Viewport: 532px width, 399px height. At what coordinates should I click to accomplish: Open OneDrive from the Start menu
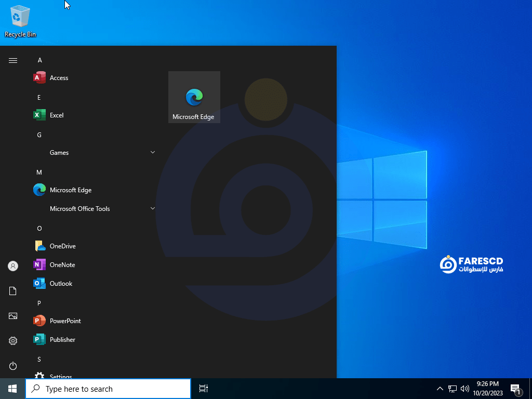tap(62, 246)
